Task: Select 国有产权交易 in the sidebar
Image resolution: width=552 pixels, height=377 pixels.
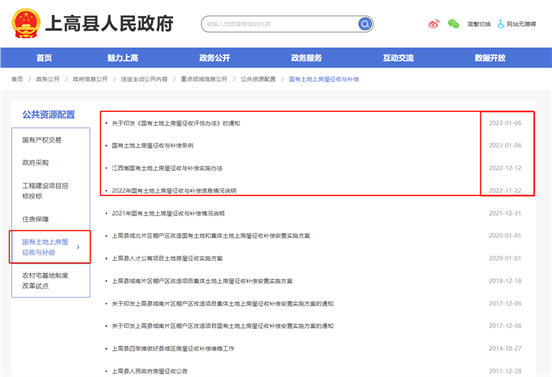Action: 42,140
